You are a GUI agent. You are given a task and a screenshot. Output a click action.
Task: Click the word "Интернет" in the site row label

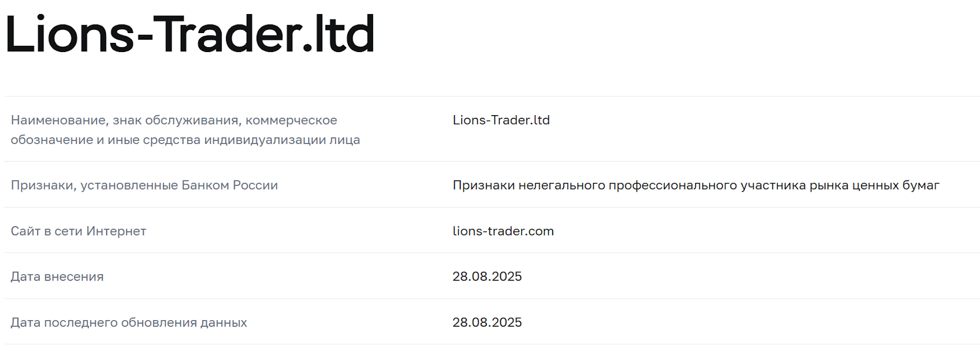tap(116, 231)
